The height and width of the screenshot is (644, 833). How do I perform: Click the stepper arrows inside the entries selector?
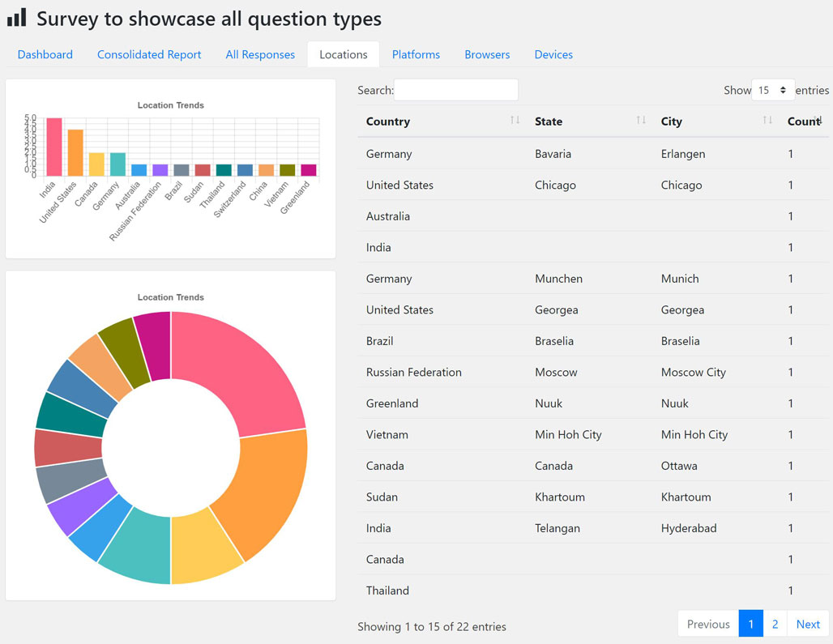coord(784,90)
